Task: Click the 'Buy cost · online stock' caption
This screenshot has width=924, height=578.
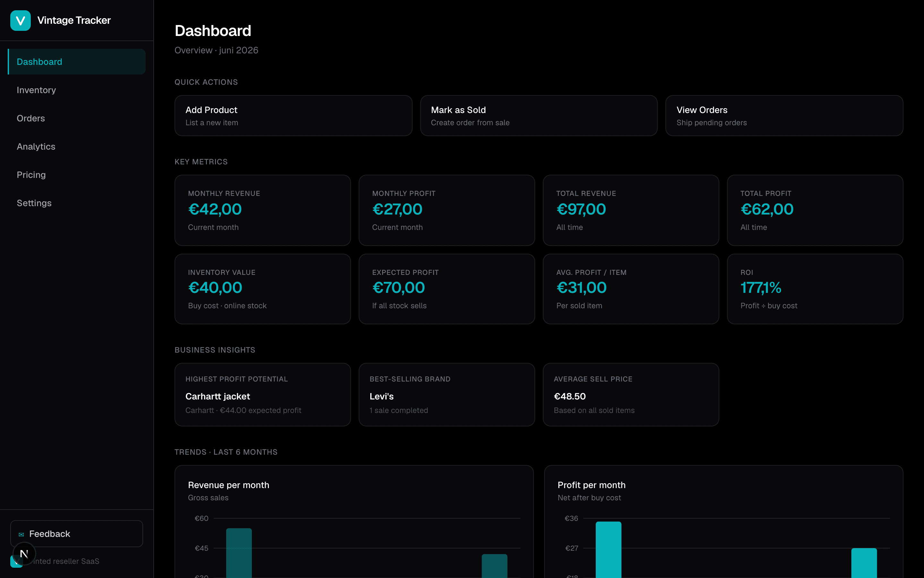Action: tap(227, 306)
